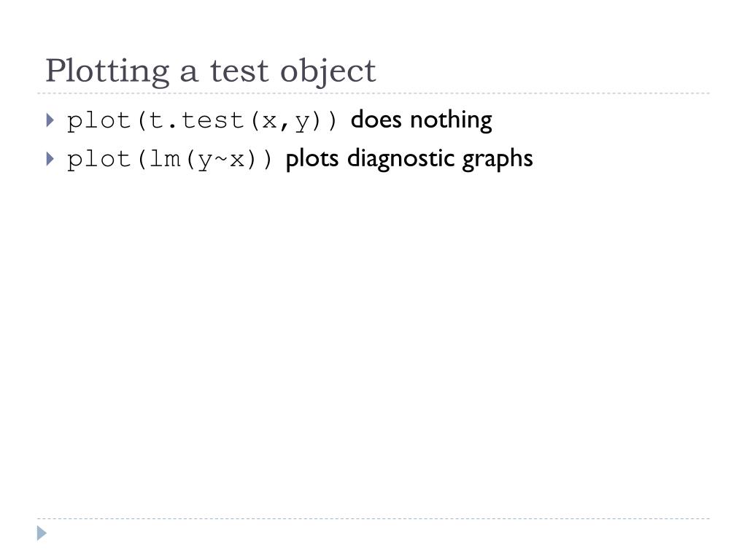The width and height of the screenshot is (747, 560).
Task: Click the bullet arrow beside plot(t.test(x,y))
Action: pyautogui.click(x=50, y=120)
